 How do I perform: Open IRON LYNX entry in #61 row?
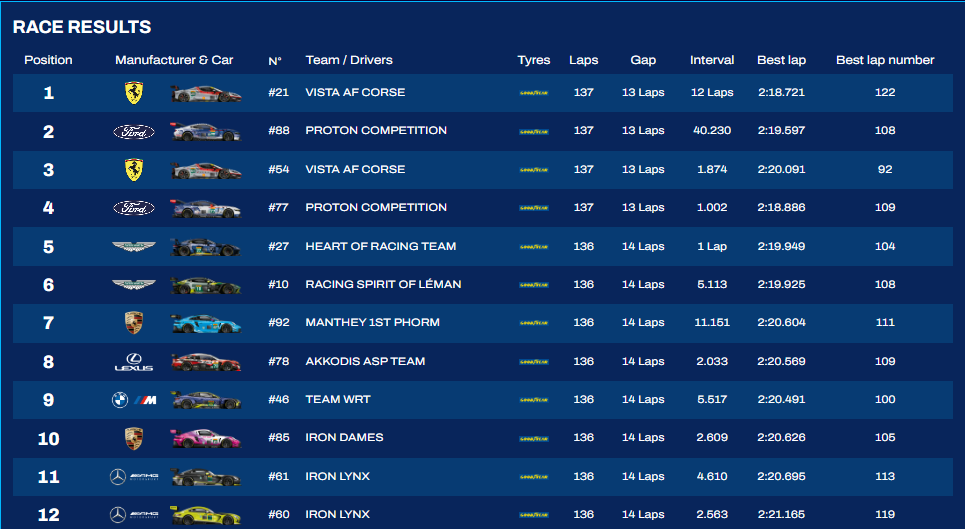coord(337,476)
